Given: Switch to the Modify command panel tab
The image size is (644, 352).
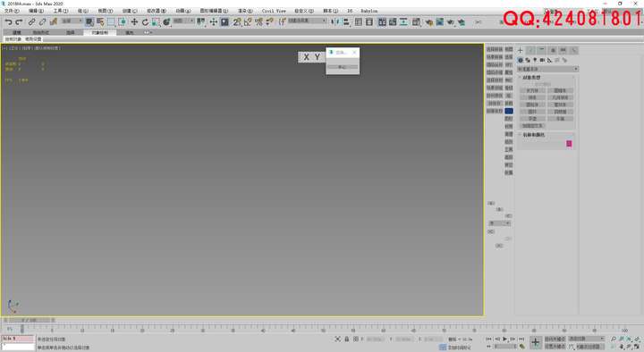Looking at the screenshot, I should pyautogui.click(x=531, y=50).
